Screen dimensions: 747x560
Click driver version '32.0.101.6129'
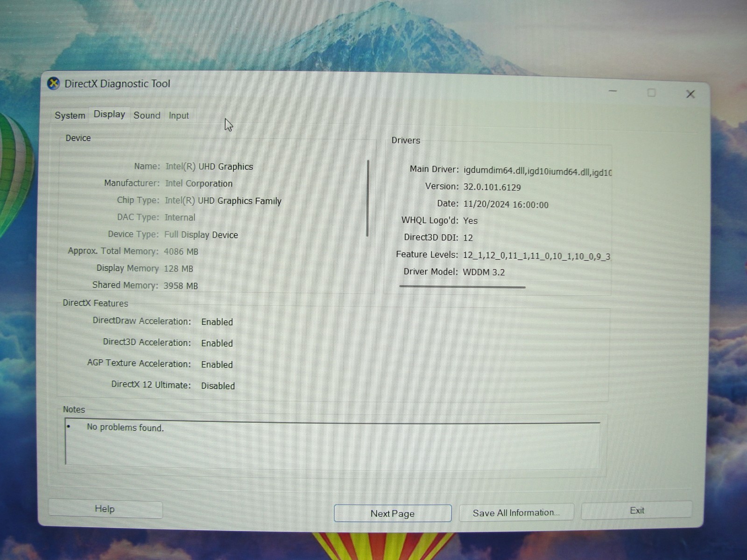pos(492,187)
